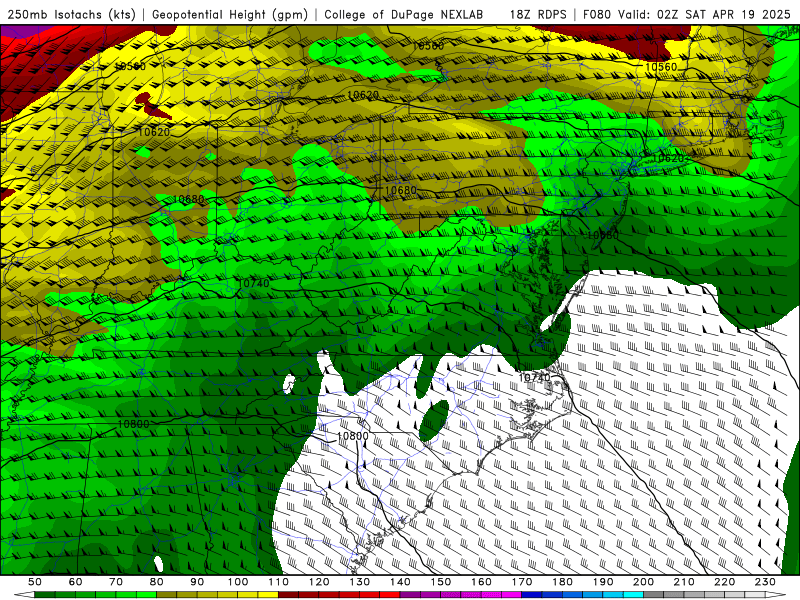Click the 160 knot label on the color scale
800x600 pixels.
tap(482, 582)
